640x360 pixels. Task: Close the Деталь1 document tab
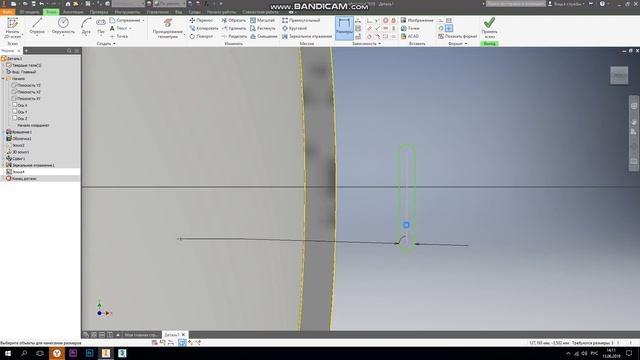[x=183, y=335]
